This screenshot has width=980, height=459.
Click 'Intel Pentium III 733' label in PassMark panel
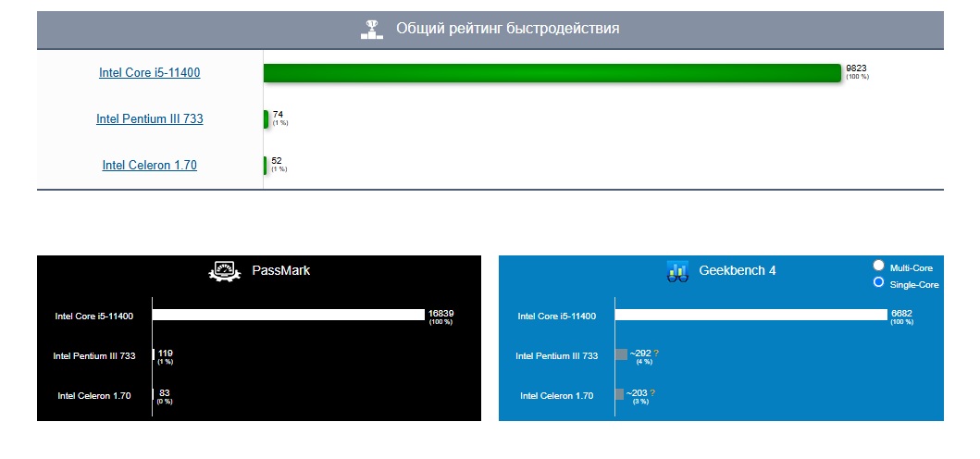[94, 356]
